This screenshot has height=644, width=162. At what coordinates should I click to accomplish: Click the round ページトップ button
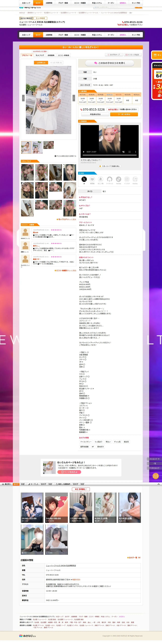[155, 476]
